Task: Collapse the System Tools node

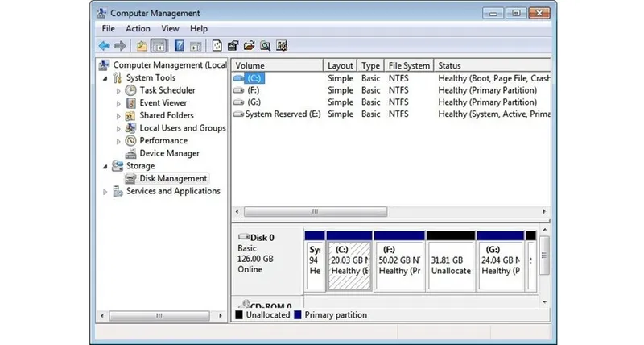Action: pos(105,78)
